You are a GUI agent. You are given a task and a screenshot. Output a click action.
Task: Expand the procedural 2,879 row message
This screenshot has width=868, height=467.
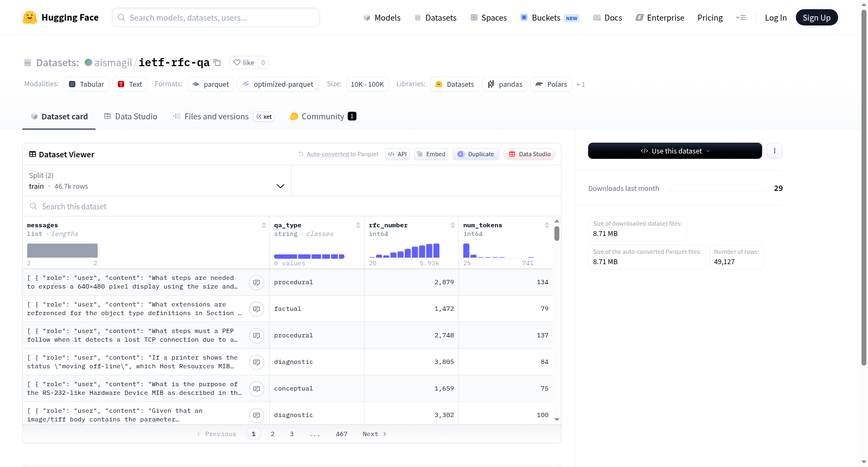pos(257,283)
